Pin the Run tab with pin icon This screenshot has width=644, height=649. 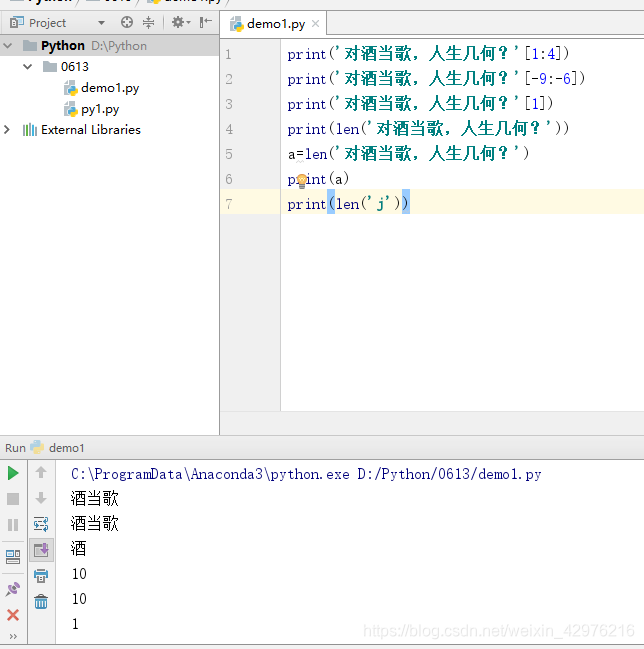[x=13, y=589]
